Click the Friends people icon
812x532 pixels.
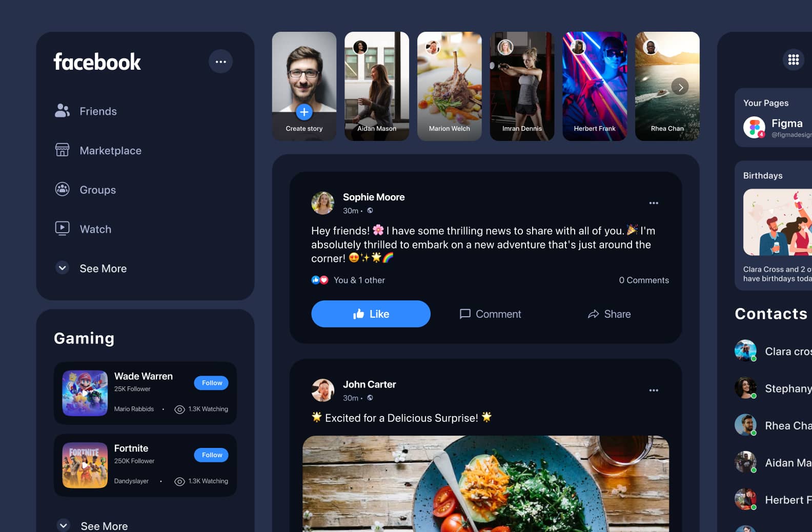coord(62,111)
